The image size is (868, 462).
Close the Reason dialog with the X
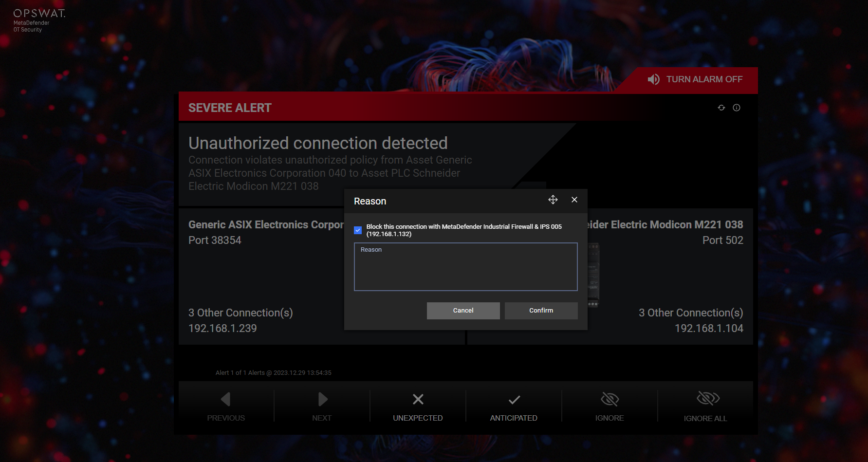[x=574, y=200]
